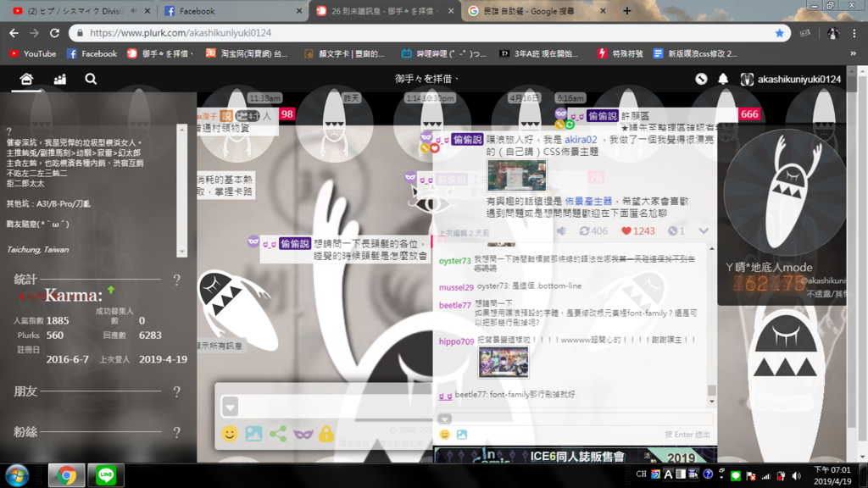Show more bookmarks chevron
The image size is (868, 488).
(x=853, y=53)
